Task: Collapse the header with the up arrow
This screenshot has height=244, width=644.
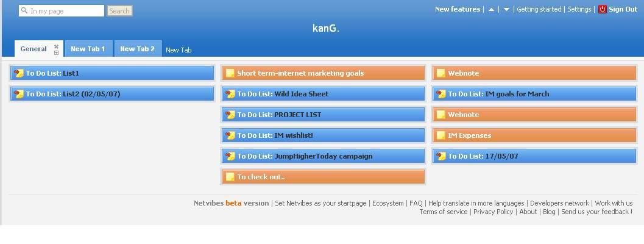Action: click(x=491, y=10)
